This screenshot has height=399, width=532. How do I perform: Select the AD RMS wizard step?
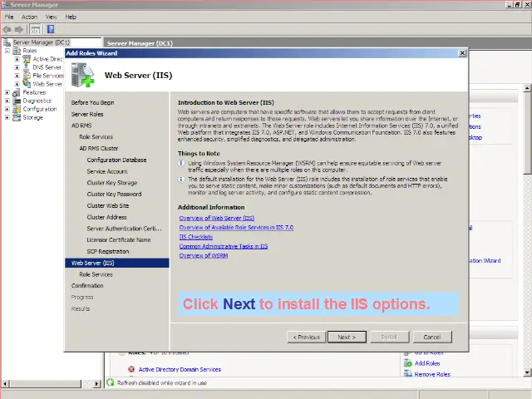coord(81,126)
